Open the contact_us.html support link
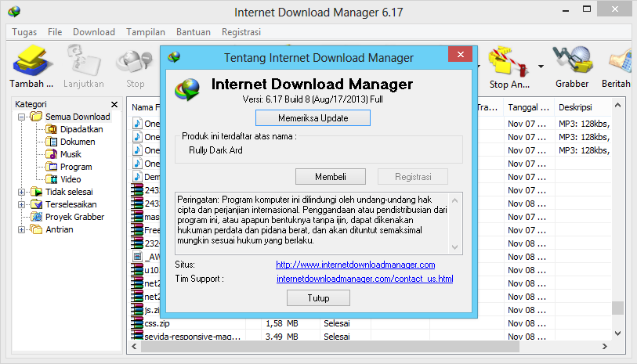Viewport: 637px width, 364px height. tap(365, 279)
